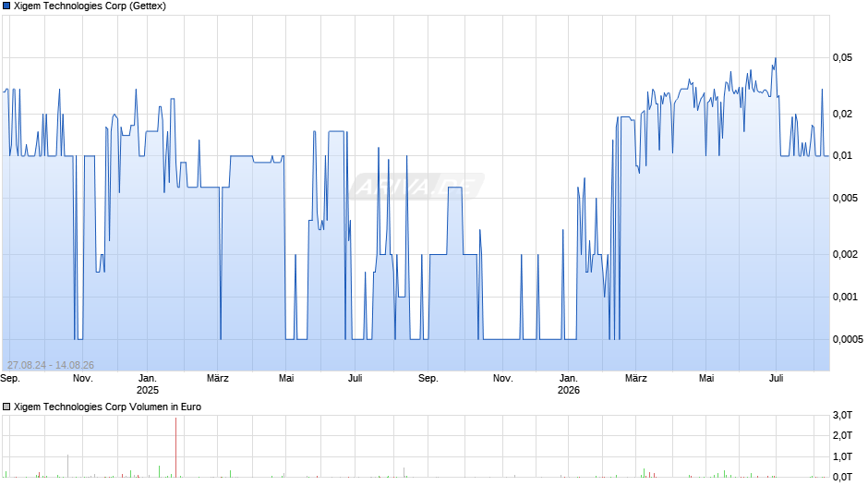Click the volume chart title label
868x486 pixels.
[107, 407]
